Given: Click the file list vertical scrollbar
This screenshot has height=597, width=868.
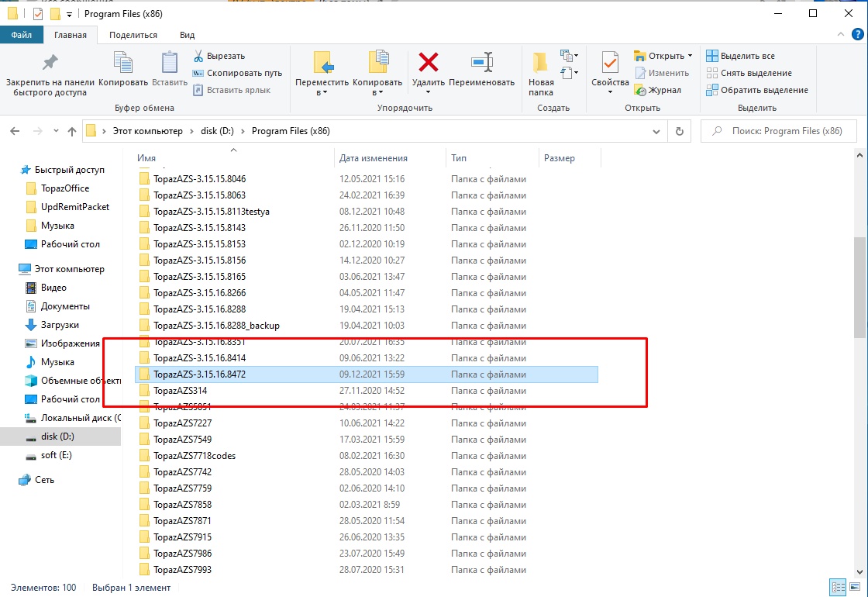Looking at the screenshot, I should [859, 288].
